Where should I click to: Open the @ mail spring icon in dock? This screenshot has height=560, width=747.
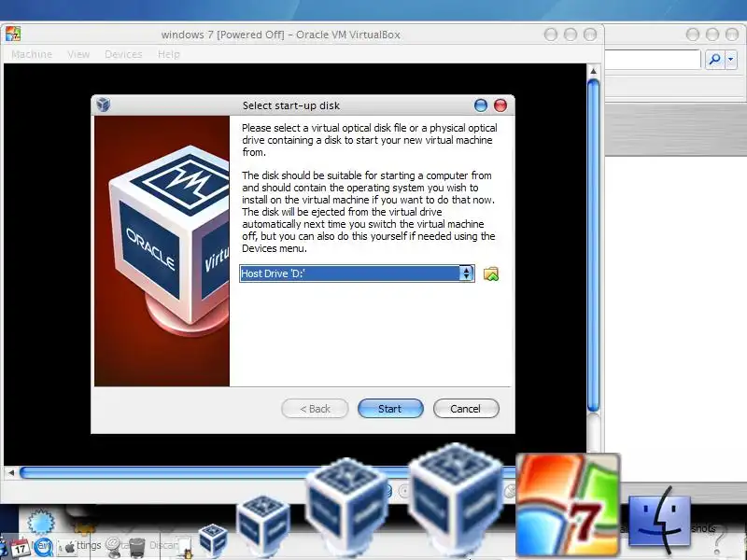click(113, 547)
